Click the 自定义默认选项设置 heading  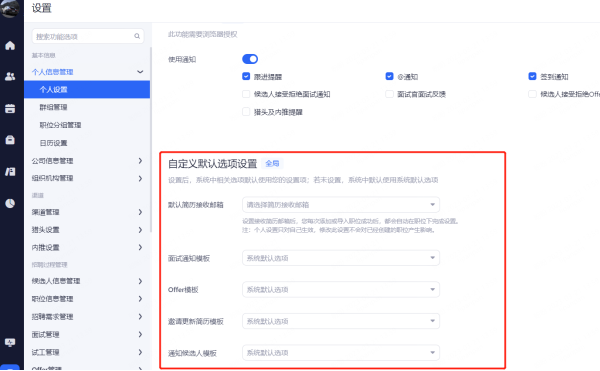pyautogui.click(x=212, y=164)
